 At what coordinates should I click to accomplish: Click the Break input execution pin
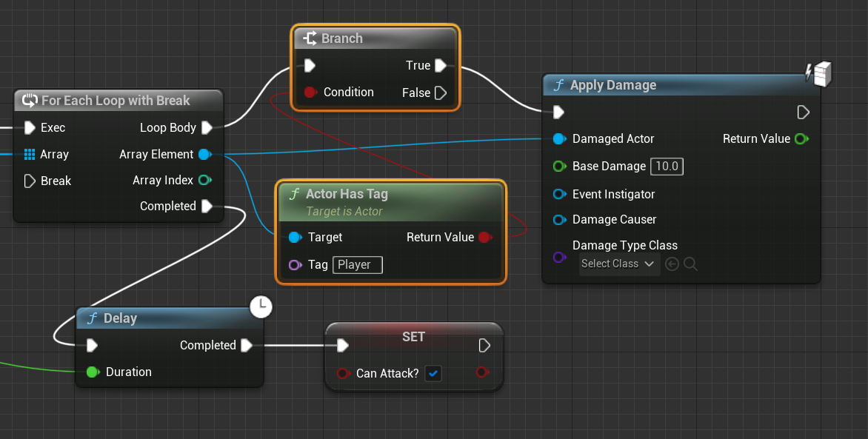pyautogui.click(x=30, y=181)
